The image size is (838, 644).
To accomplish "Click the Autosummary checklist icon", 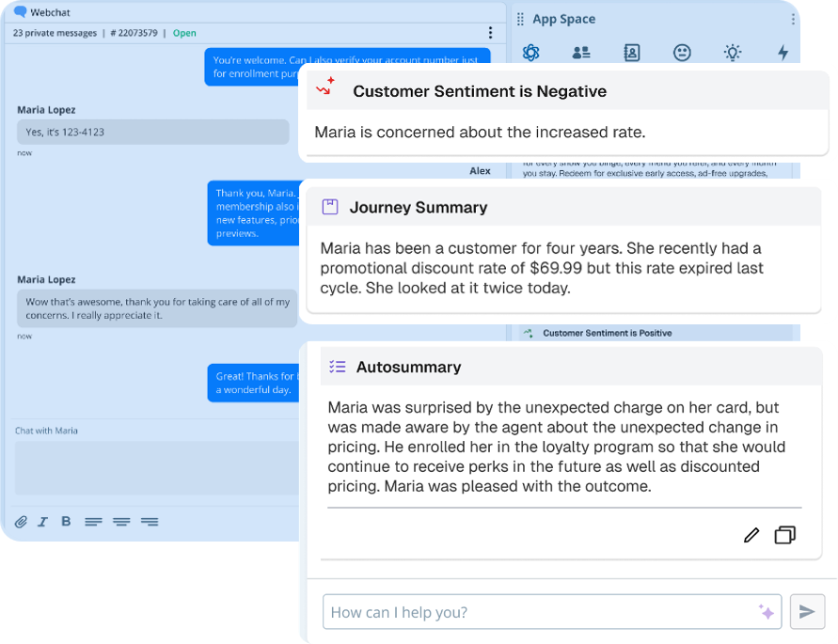I will pos(338,366).
